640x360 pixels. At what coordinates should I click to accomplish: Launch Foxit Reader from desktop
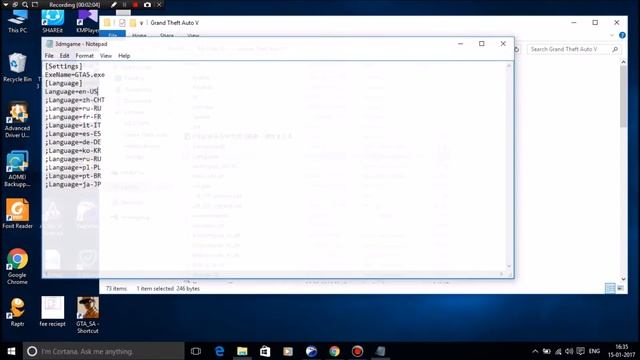[x=18, y=213]
